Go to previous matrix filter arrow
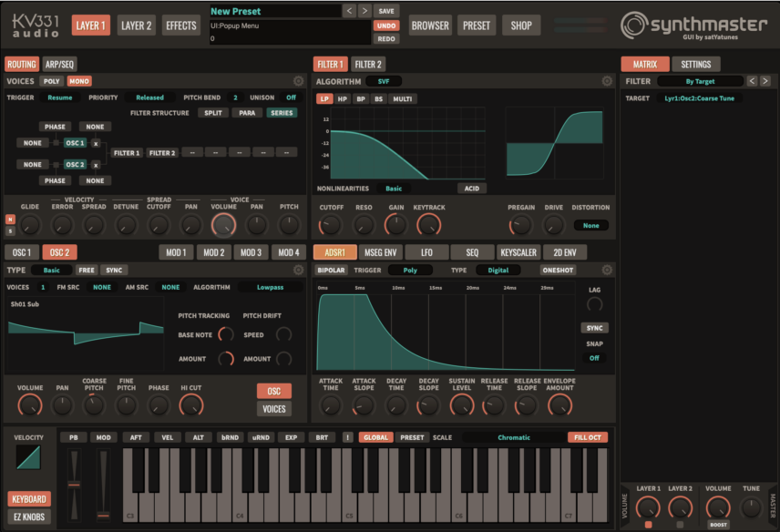 [752, 81]
